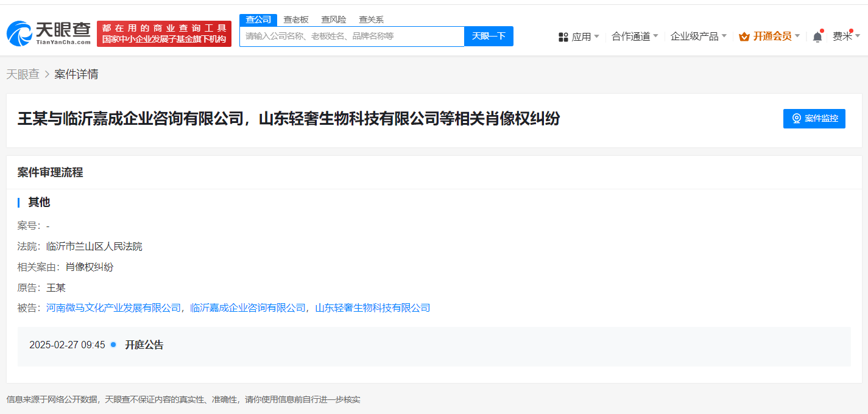The height and width of the screenshot is (414, 868).
Task: Open the defendant link 山东轻奢生物科技有限公司
Action: 372,308
